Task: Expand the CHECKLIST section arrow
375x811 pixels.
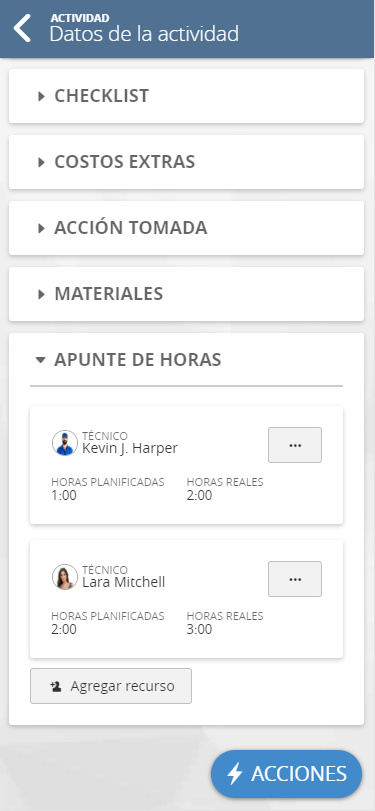Action: [41, 96]
